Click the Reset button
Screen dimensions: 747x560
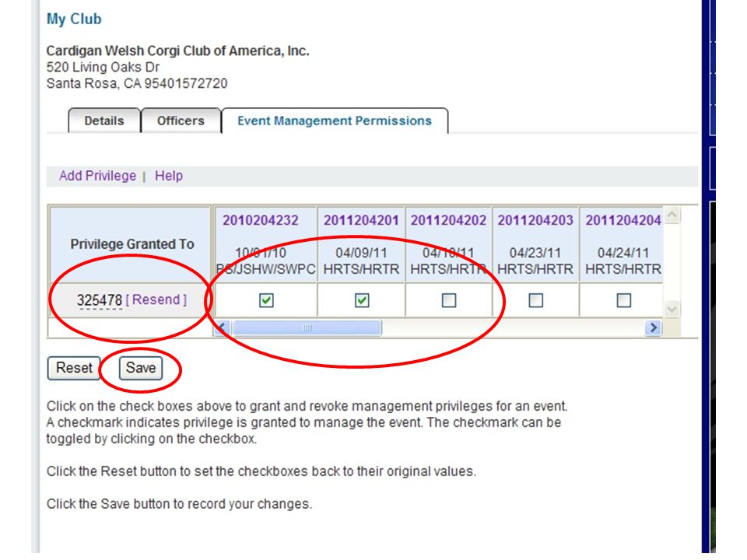point(74,368)
